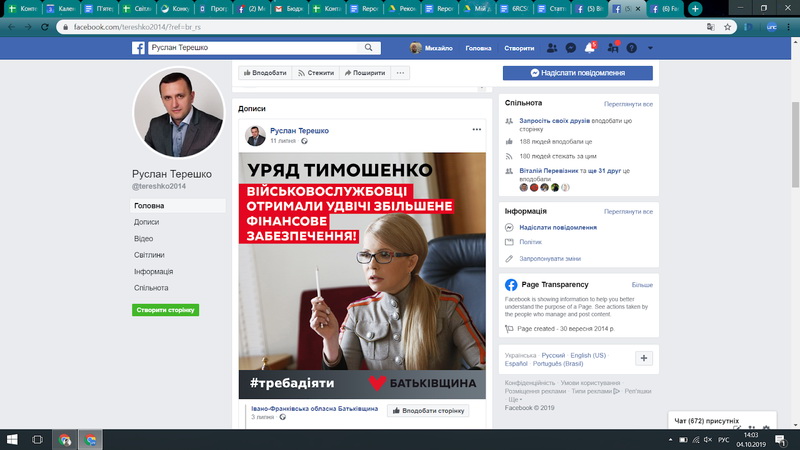The image size is (800, 450).
Task: Click Запросіть своїх друзів link
Action: point(555,121)
